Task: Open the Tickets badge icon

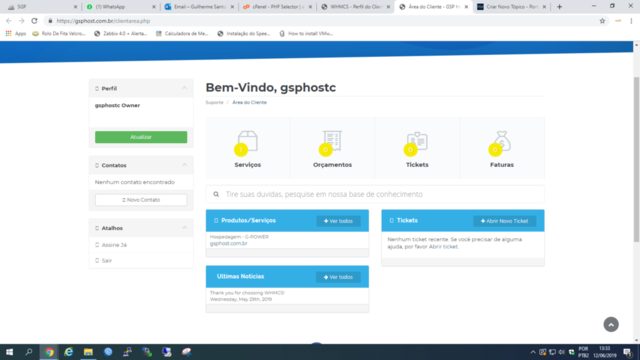Action: click(417, 142)
